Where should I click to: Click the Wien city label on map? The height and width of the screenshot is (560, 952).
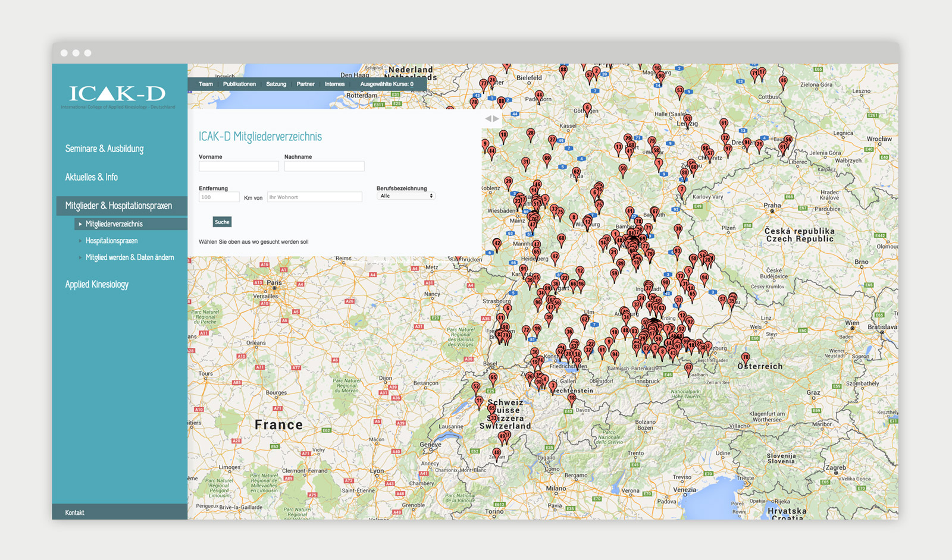[x=853, y=323]
